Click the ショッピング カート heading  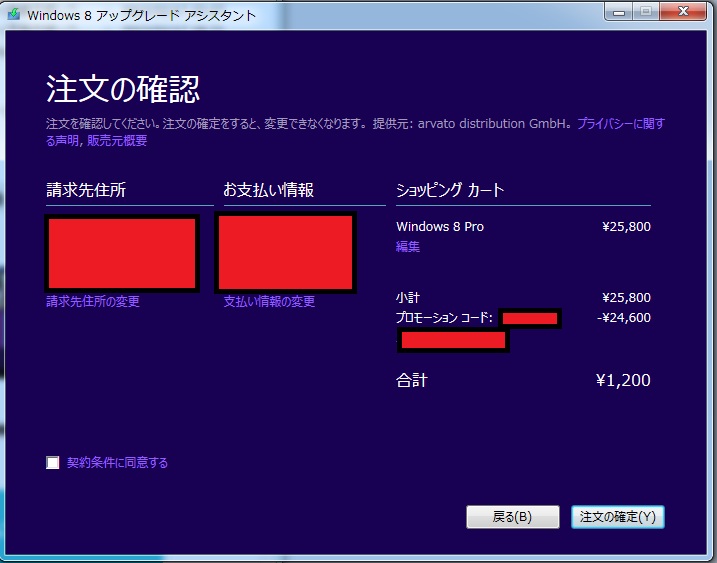coord(450,190)
